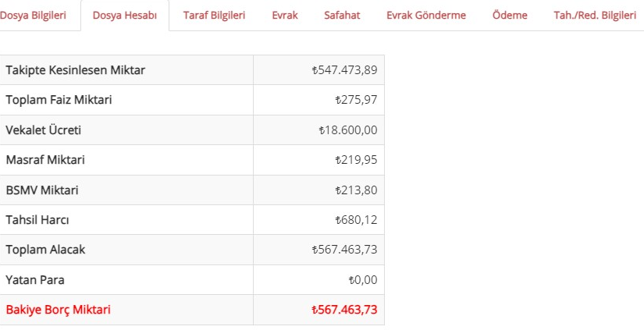The height and width of the screenshot is (330, 644).
Task: Open the Evrak tab
Action: 285,16
